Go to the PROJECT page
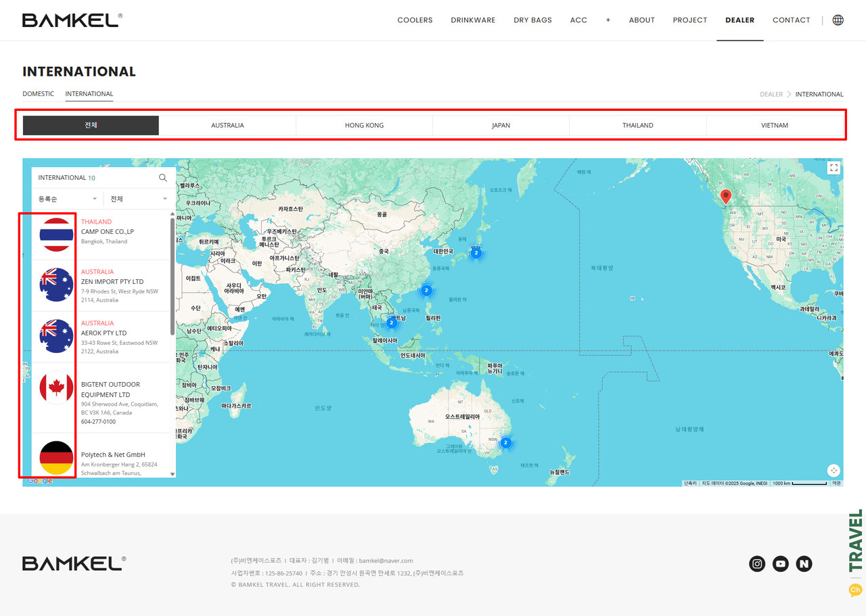The height and width of the screenshot is (616, 866). pyautogui.click(x=690, y=20)
